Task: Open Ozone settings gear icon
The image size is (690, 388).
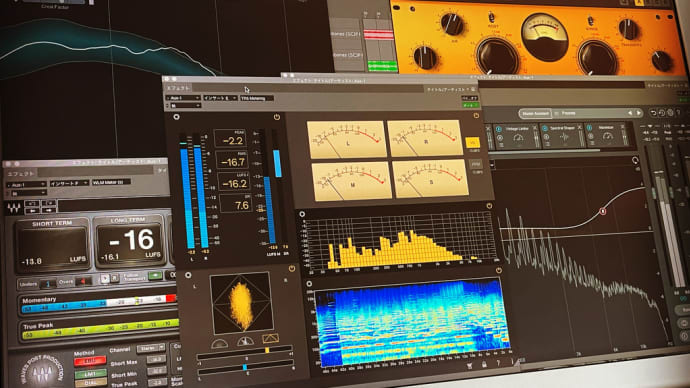Action: [671, 113]
